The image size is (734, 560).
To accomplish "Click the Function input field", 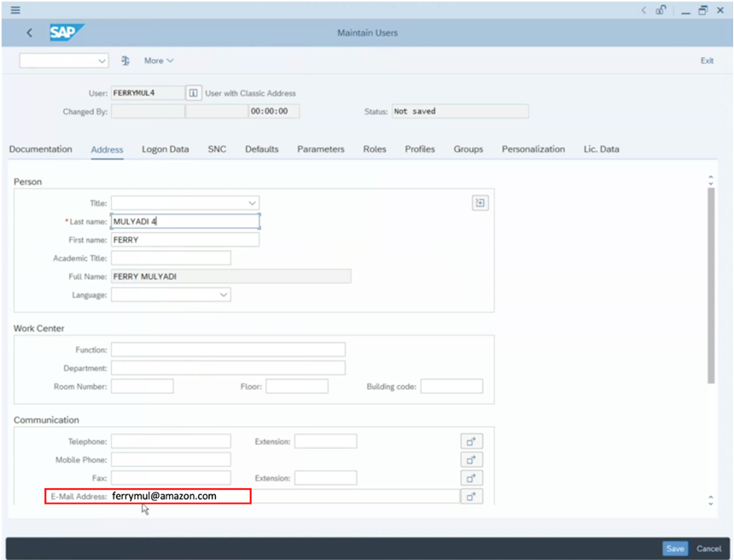I will coord(229,350).
